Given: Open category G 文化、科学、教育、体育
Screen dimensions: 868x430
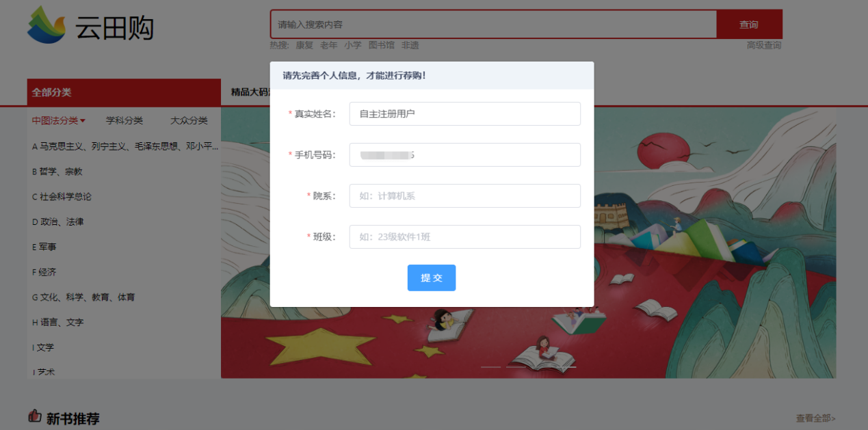Looking at the screenshot, I should click(83, 297).
